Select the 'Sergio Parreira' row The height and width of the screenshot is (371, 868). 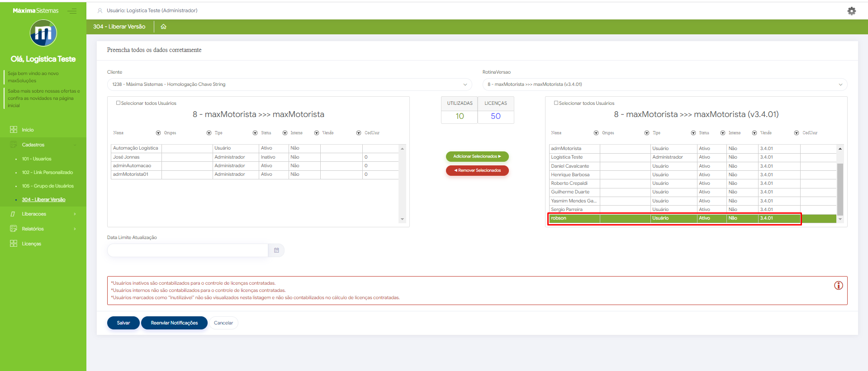coord(693,210)
